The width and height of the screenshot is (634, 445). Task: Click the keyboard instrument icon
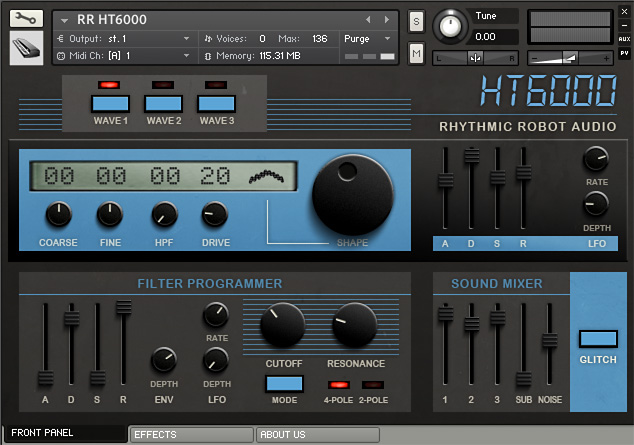click(26, 48)
